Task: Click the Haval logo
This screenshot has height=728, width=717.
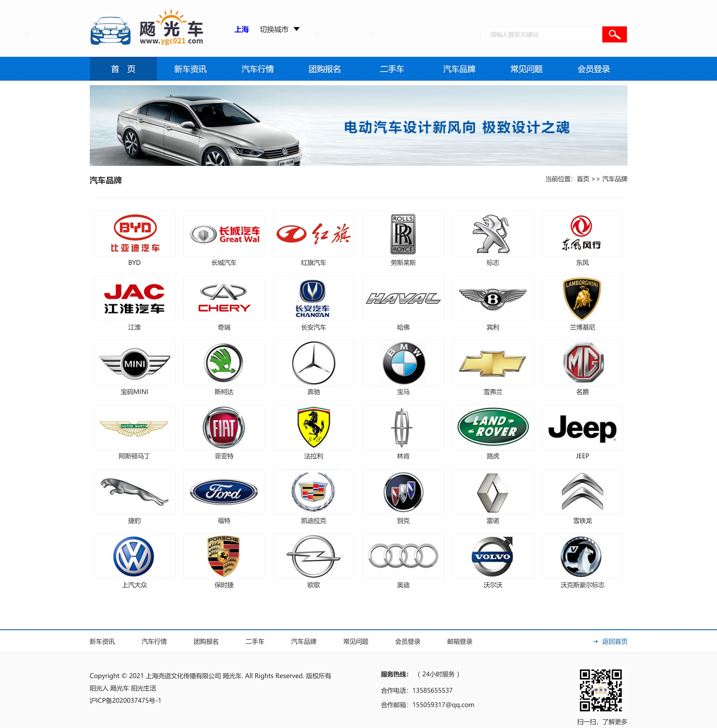Action: (x=403, y=298)
